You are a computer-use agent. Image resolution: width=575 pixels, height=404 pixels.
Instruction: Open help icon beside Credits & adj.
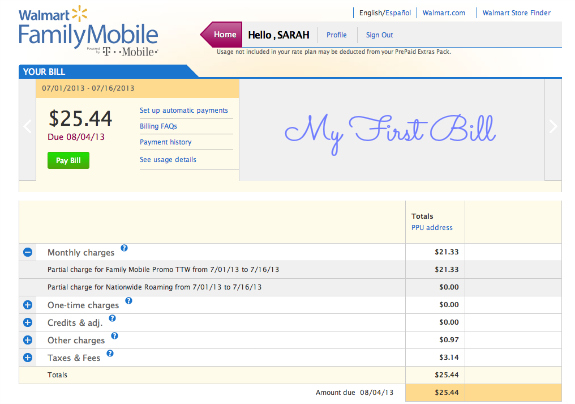coord(112,318)
